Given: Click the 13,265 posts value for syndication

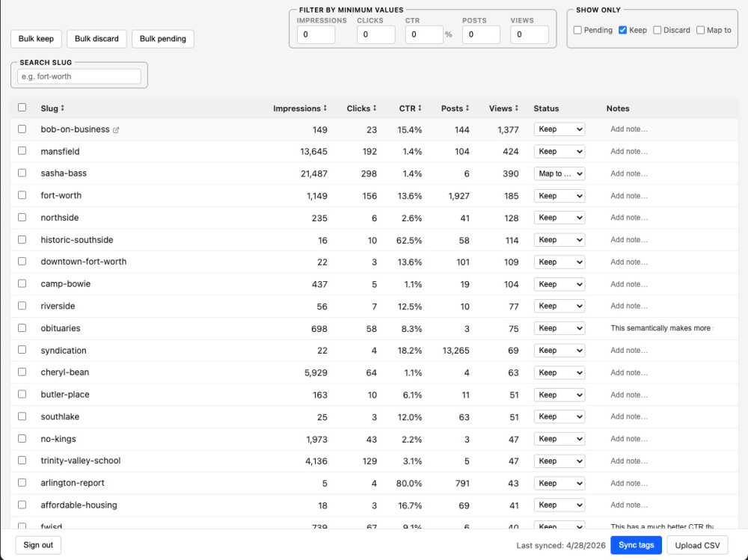Looking at the screenshot, I should [x=456, y=351].
